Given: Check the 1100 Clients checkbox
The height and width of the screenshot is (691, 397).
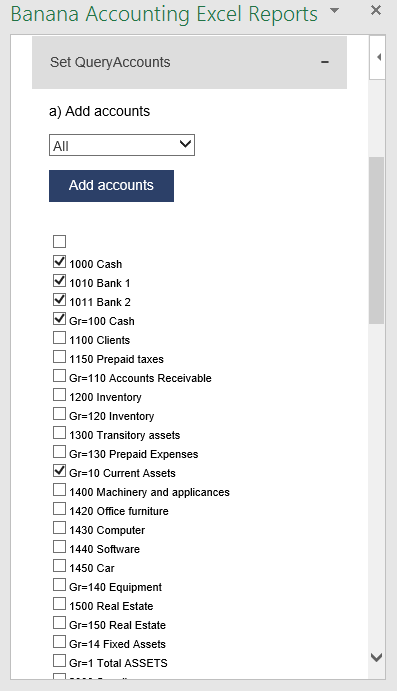Looking at the screenshot, I should (59, 338).
